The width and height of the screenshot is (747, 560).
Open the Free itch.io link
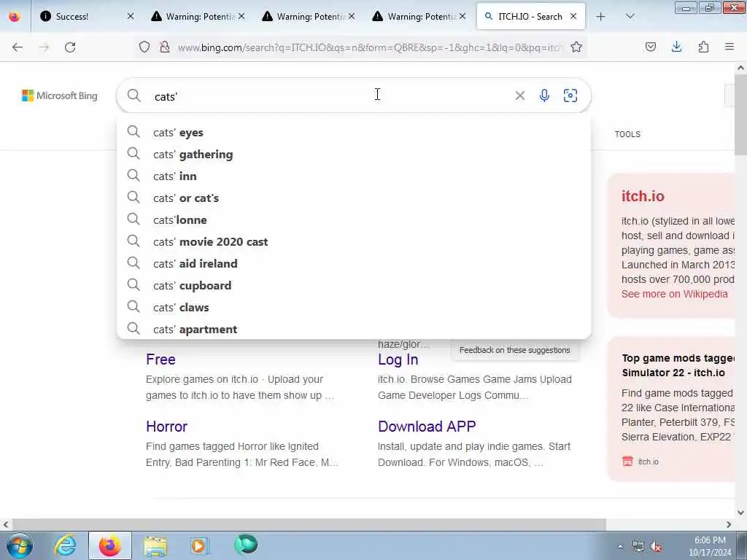coord(160,359)
